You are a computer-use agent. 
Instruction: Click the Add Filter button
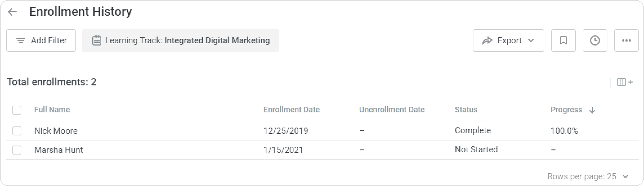pos(41,40)
